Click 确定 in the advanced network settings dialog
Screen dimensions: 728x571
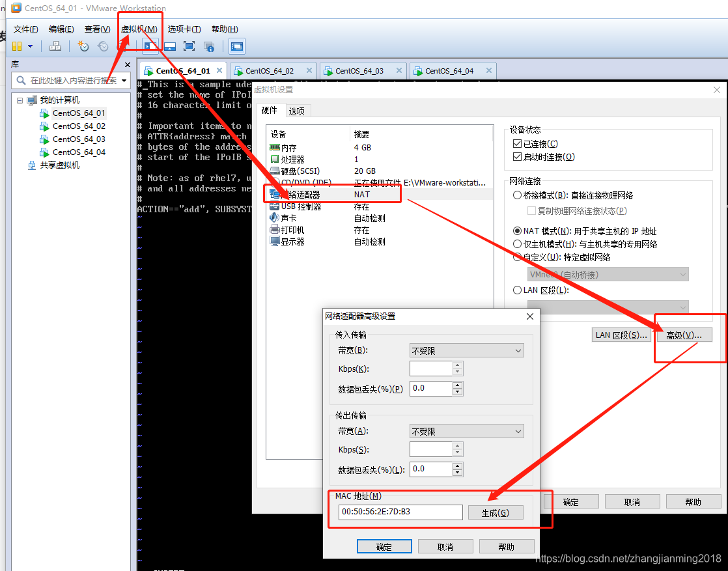coord(384,547)
